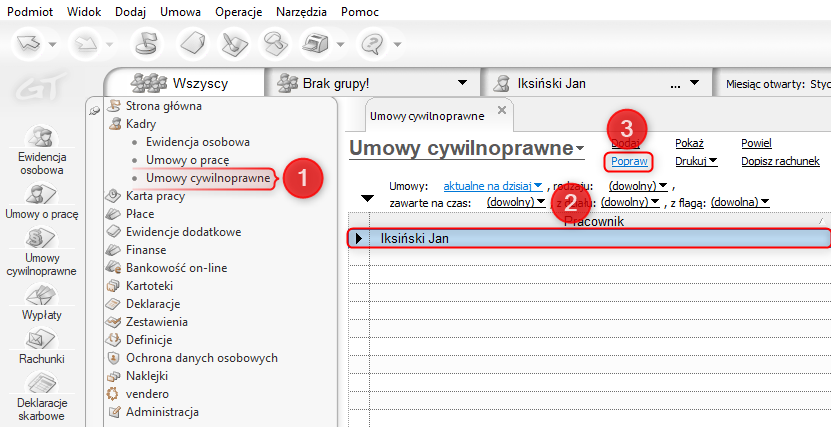Open the Drukuj dropdown link
Screen dimensions: 831x427
[x=696, y=161]
